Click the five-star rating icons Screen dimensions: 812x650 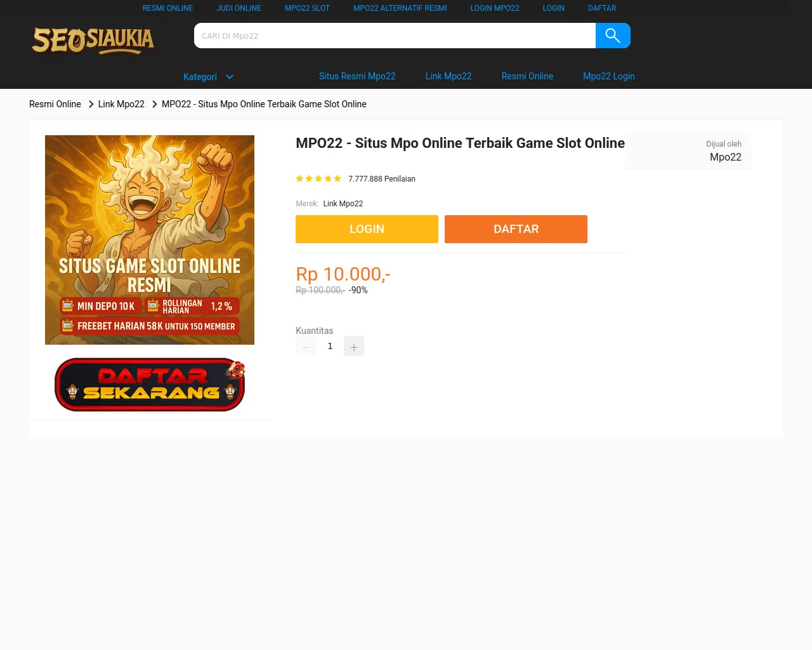[318, 178]
